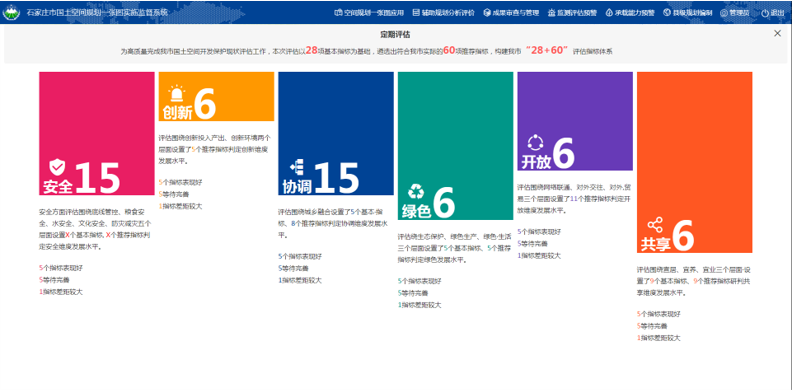The height and width of the screenshot is (390, 792).
Task: Click the siren icon on 创新 tile
Action: click(177, 94)
